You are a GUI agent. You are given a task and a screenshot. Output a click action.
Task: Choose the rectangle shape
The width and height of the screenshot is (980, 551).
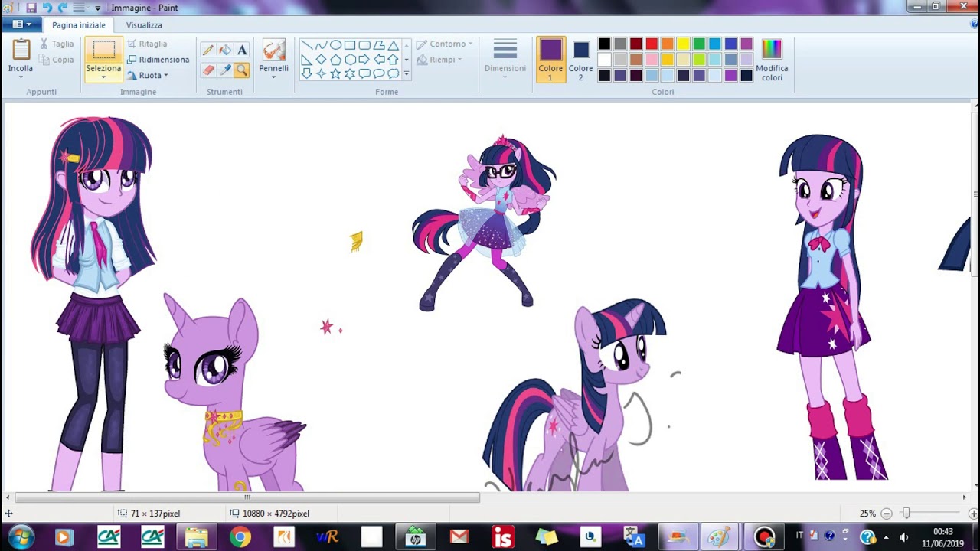coord(350,45)
